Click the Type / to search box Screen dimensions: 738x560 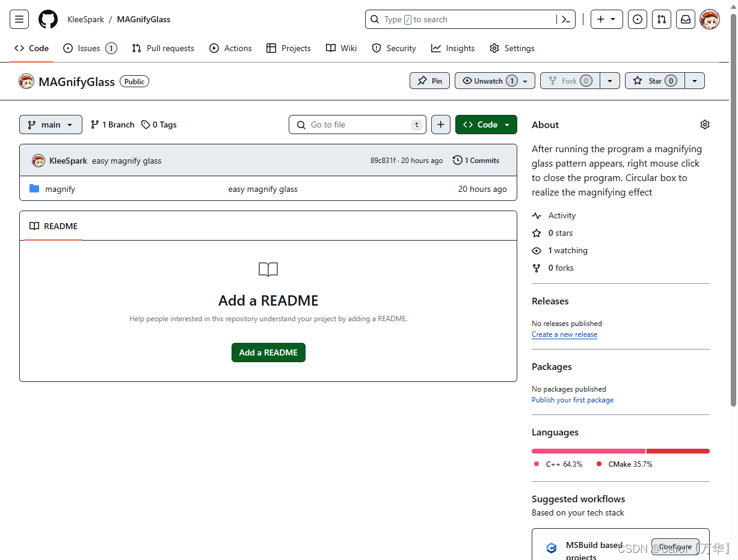pos(461,19)
